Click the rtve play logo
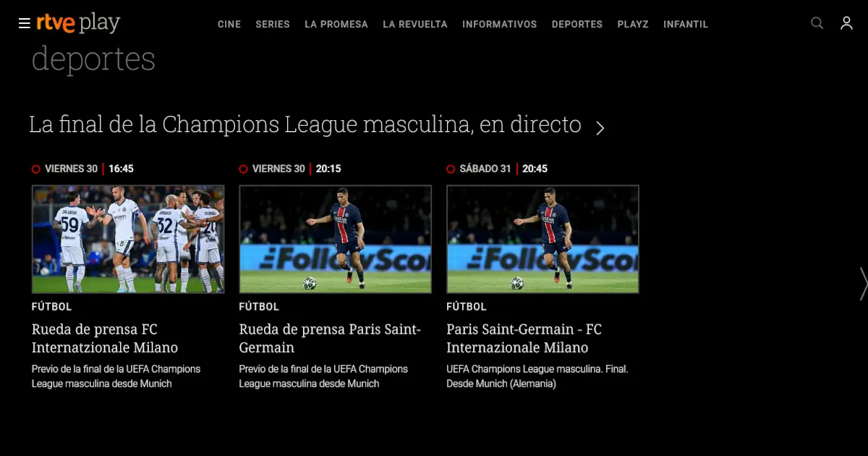The height and width of the screenshot is (456, 868). pos(78,23)
